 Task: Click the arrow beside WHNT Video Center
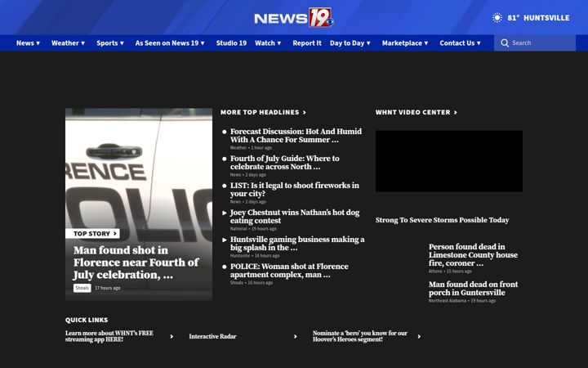click(x=456, y=112)
